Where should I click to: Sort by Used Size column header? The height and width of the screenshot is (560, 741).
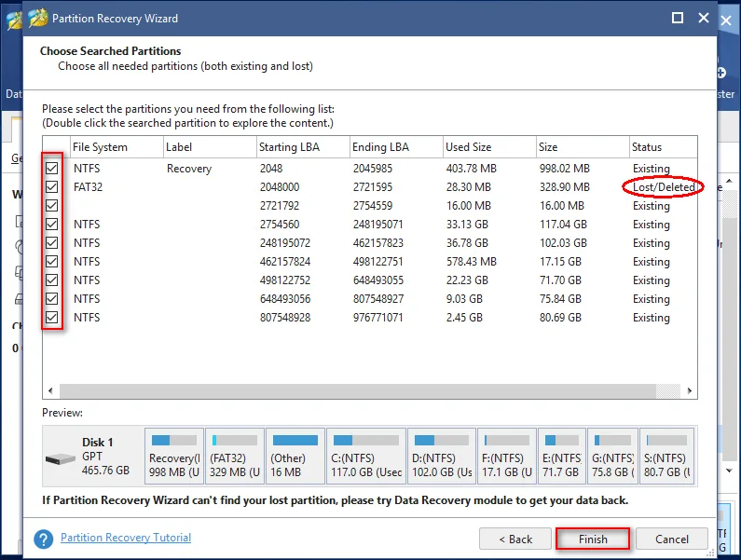click(x=489, y=147)
